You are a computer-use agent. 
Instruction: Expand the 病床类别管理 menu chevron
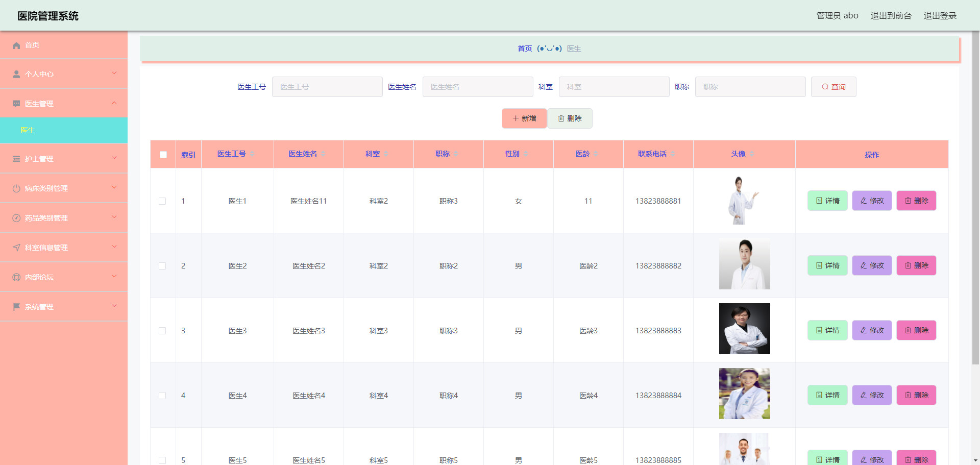(x=114, y=188)
